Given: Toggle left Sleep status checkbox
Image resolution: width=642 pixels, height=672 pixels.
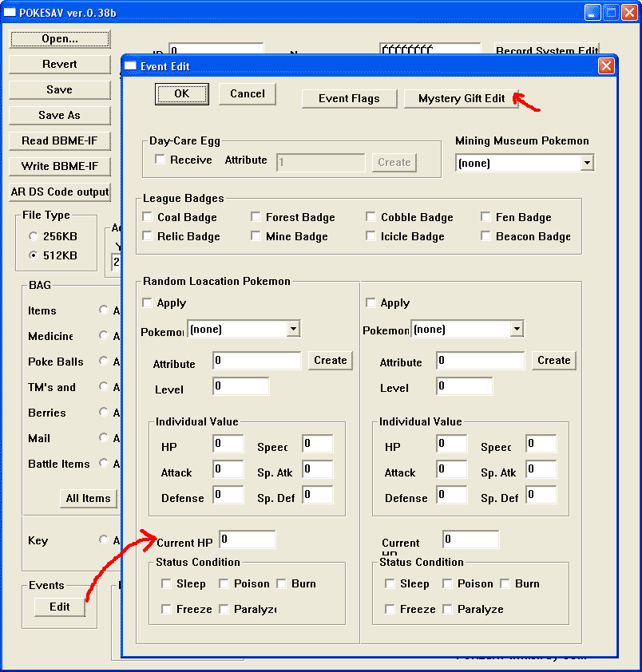Looking at the screenshot, I should pos(166,583).
